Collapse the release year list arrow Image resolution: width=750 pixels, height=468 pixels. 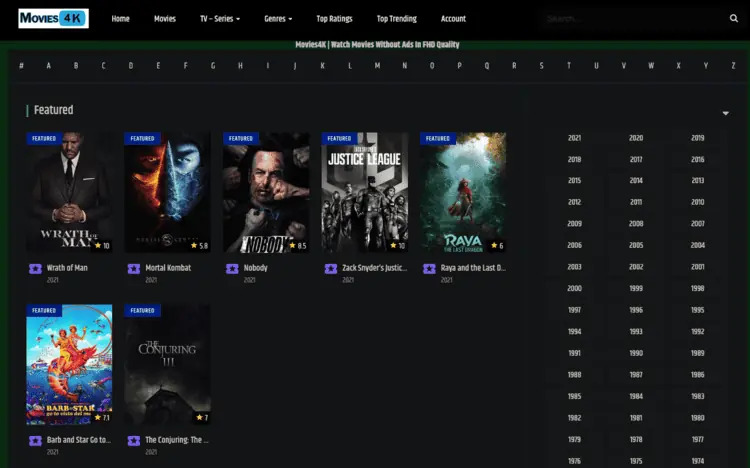(x=726, y=113)
